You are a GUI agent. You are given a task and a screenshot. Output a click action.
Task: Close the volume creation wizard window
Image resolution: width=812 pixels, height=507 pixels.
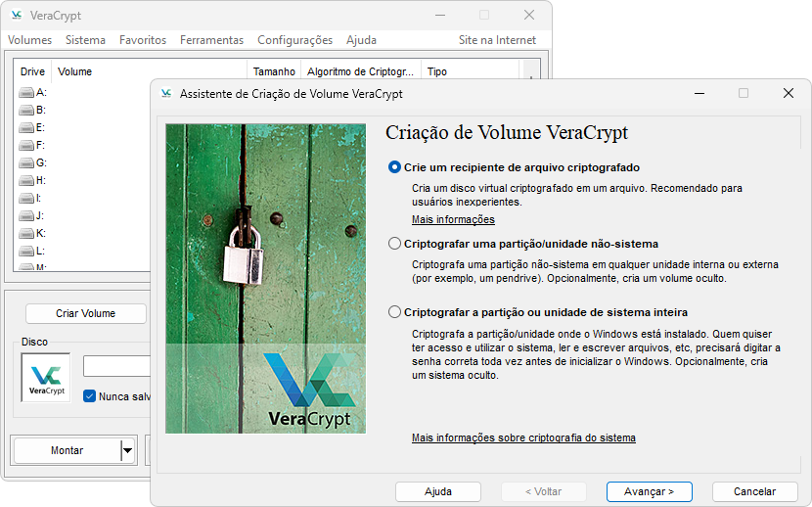789,93
